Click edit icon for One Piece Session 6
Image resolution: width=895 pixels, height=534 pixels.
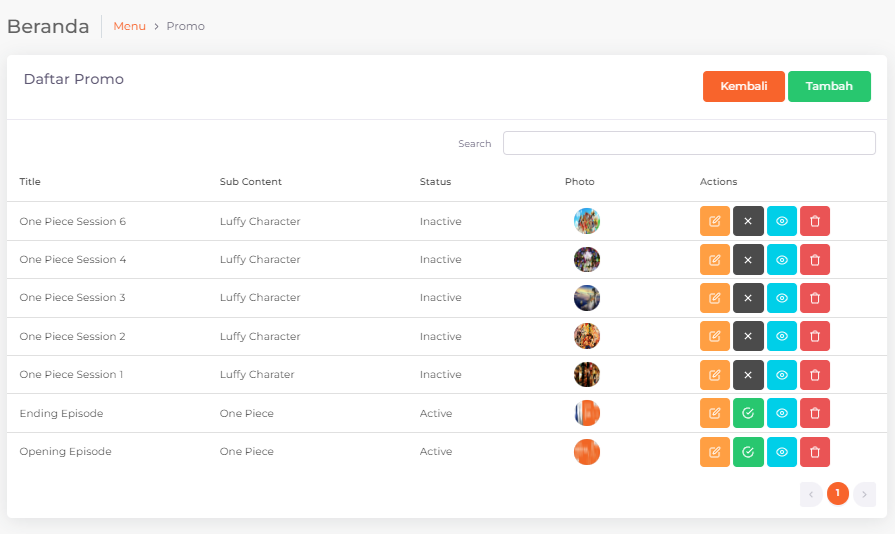tap(714, 221)
